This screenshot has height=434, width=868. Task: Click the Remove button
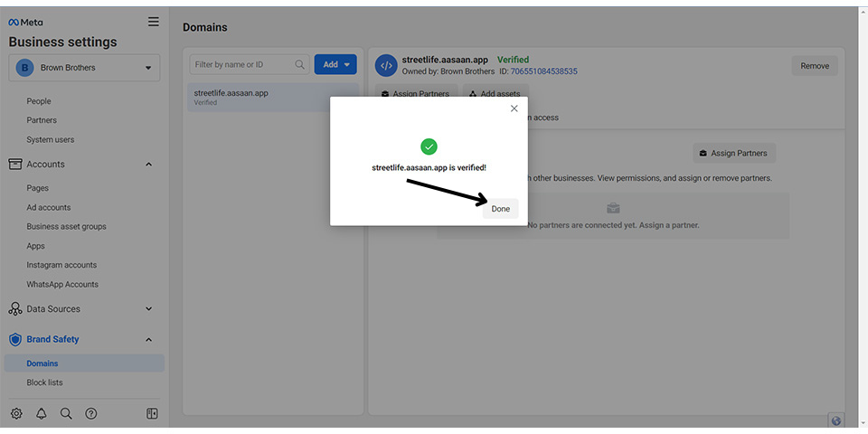[815, 66]
